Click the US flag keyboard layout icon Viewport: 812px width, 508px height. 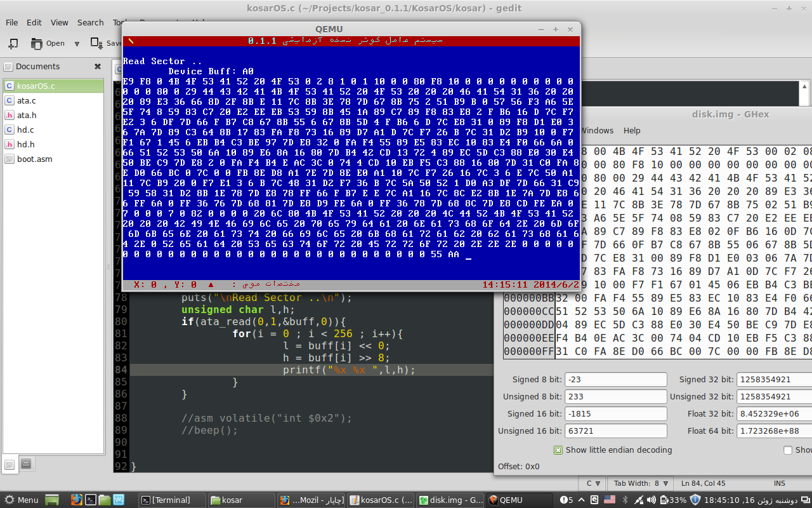[x=609, y=500]
